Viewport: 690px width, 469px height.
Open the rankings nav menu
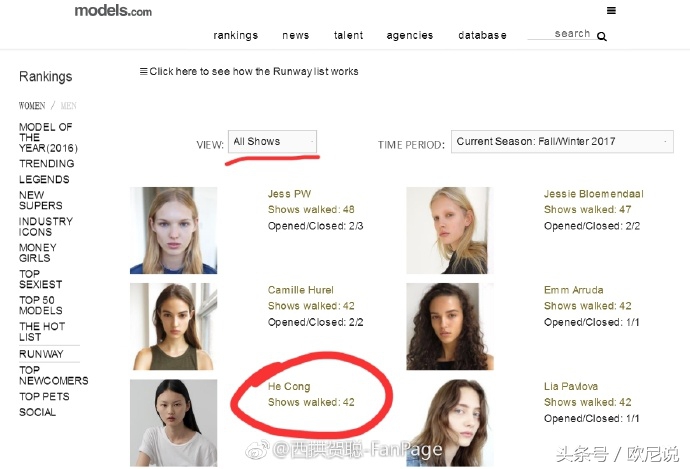coord(235,35)
